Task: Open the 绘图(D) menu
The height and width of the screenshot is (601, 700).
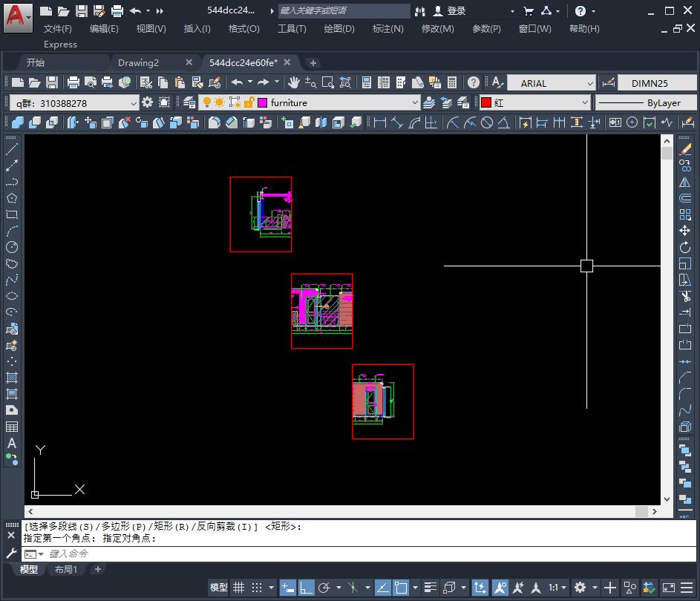Action: [x=338, y=28]
